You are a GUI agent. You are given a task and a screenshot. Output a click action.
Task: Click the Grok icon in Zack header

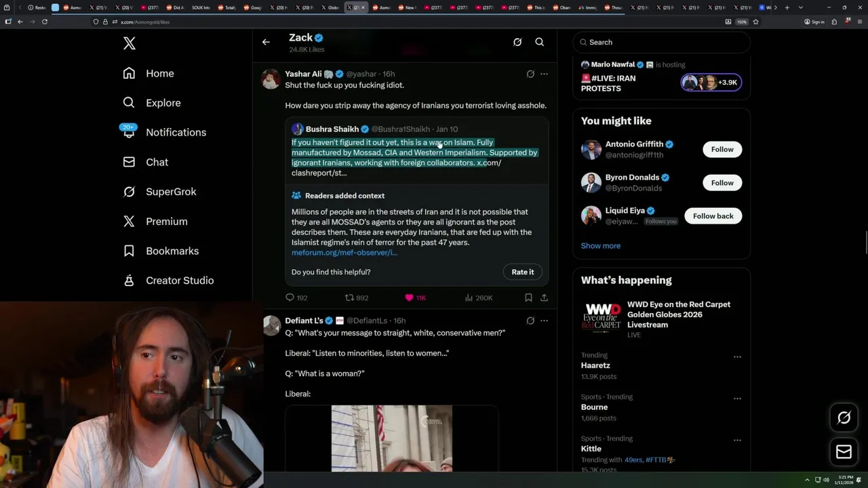[x=517, y=42]
